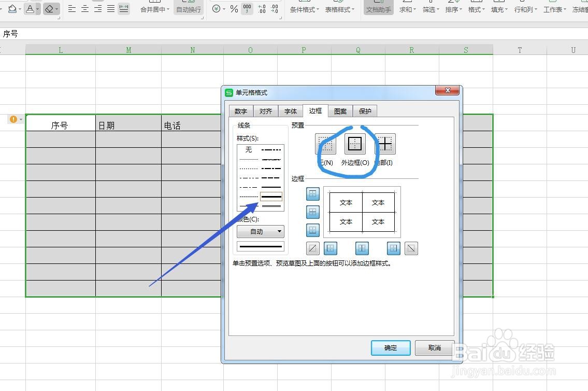Switch to the 字体 tab in the dialog
The height and width of the screenshot is (391, 588).
coord(290,110)
